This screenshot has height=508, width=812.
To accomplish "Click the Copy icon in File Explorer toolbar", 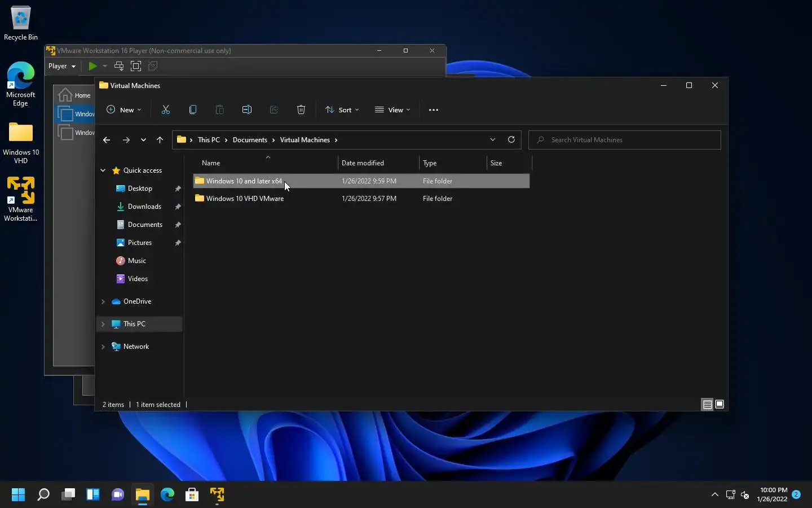I will (x=193, y=110).
